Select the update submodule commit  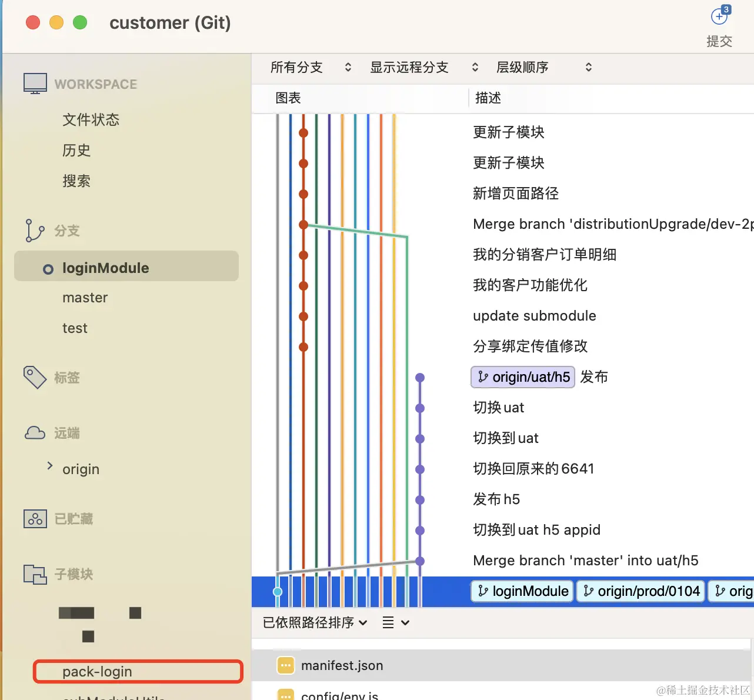pos(535,316)
